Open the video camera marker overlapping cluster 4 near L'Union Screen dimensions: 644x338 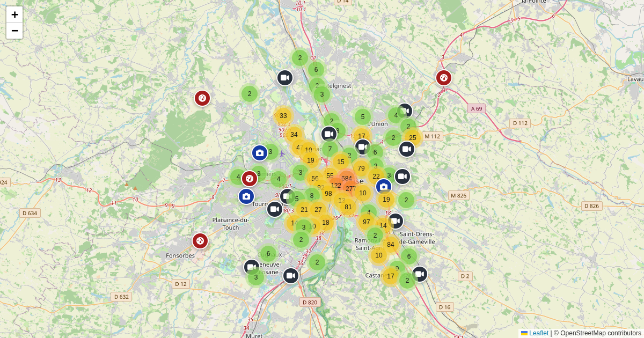tap(405, 111)
